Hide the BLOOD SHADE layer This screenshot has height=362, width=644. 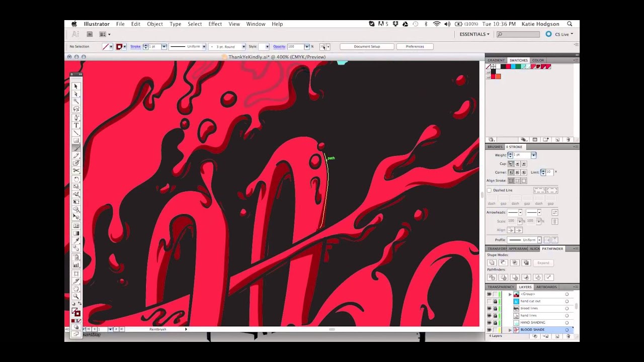click(x=489, y=330)
